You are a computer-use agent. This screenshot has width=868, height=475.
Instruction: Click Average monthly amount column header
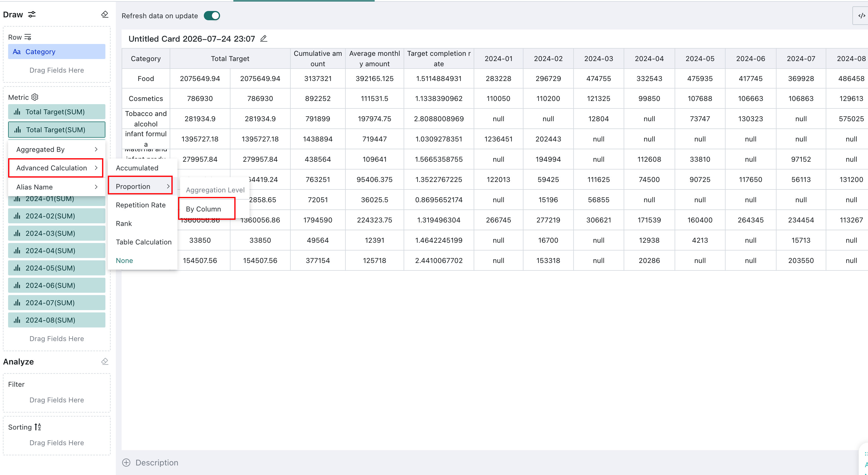coord(374,58)
